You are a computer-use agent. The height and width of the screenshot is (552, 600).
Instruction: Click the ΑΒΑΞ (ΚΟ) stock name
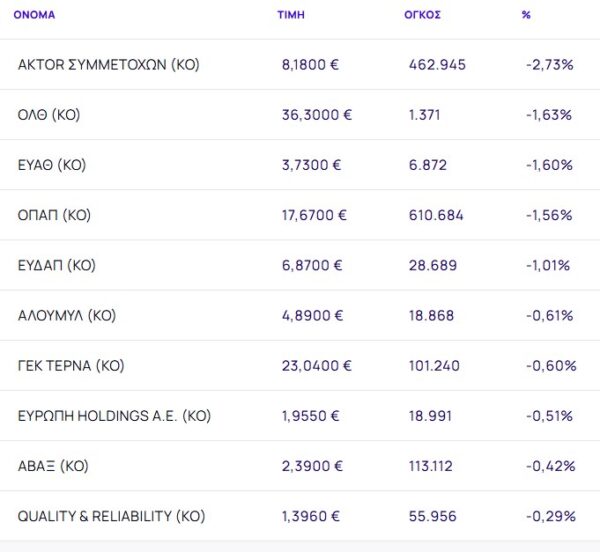click(x=52, y=466)
